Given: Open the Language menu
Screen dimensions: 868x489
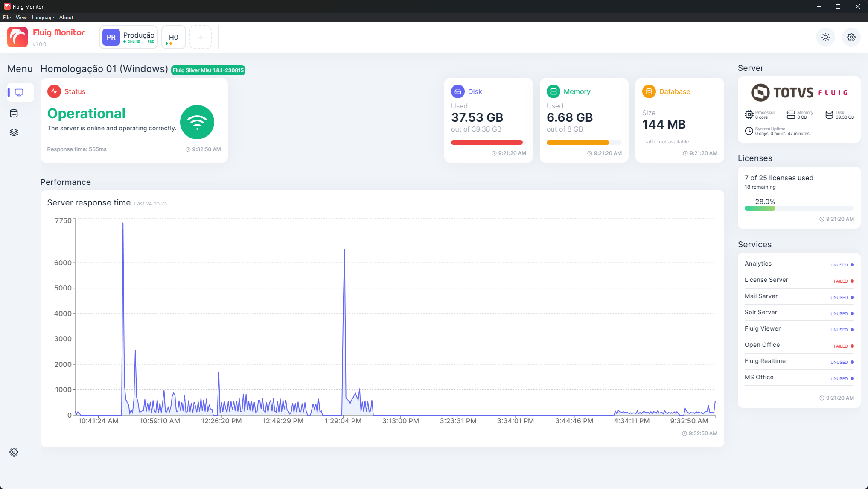Looking at the screenshot, I should [x=43, y=18].
